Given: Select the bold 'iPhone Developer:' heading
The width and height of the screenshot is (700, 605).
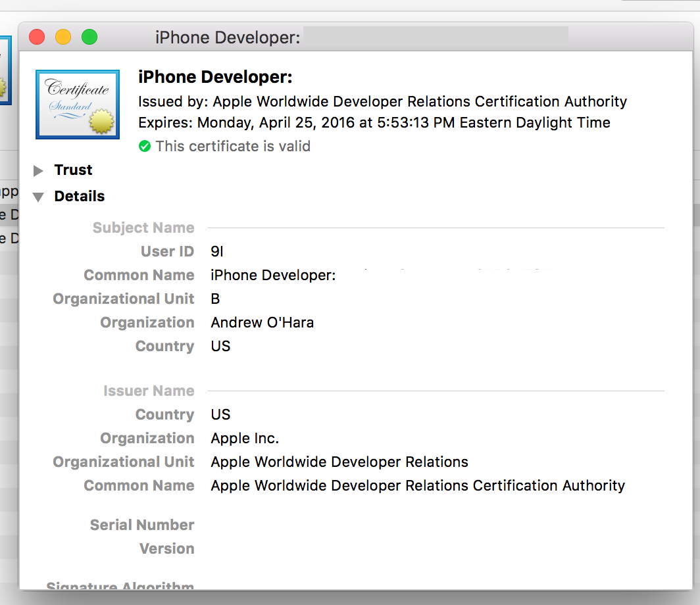Looking at the screenshot, I should click(x=215, y=77).
